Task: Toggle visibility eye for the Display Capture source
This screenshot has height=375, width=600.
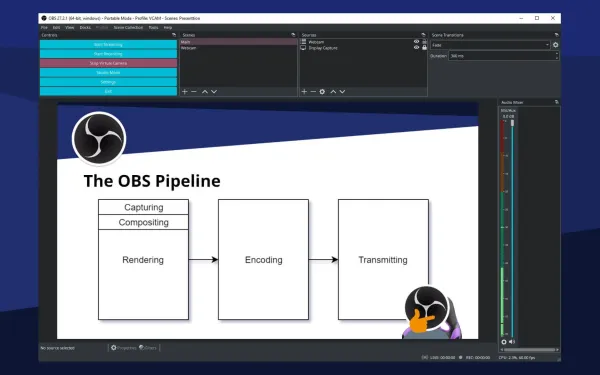Action: tap(416, 47)
